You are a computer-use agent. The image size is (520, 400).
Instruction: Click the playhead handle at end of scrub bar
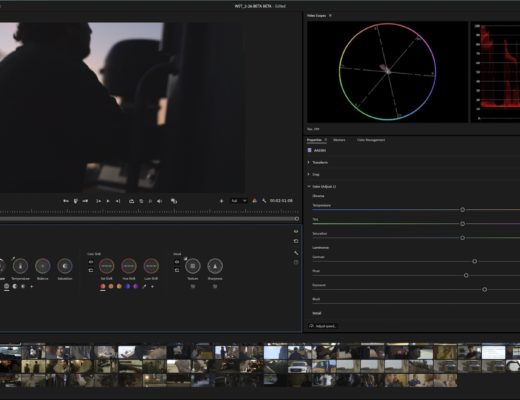point(297,219)
